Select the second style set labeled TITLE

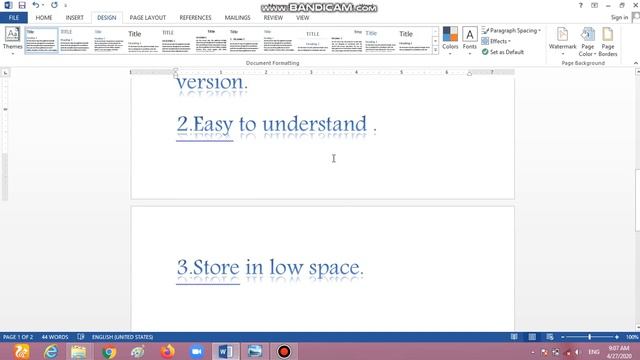75,40
